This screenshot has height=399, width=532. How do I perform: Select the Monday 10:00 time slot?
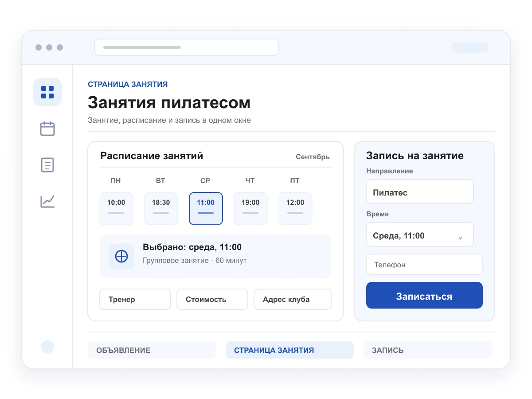click(x=116, y=208)
